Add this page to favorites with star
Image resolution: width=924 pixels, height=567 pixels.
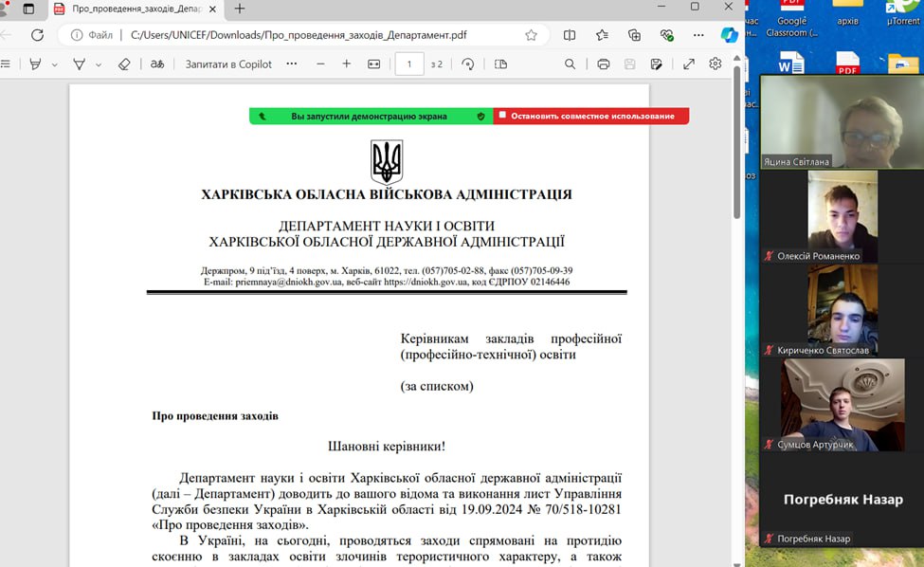coord(531,35)
